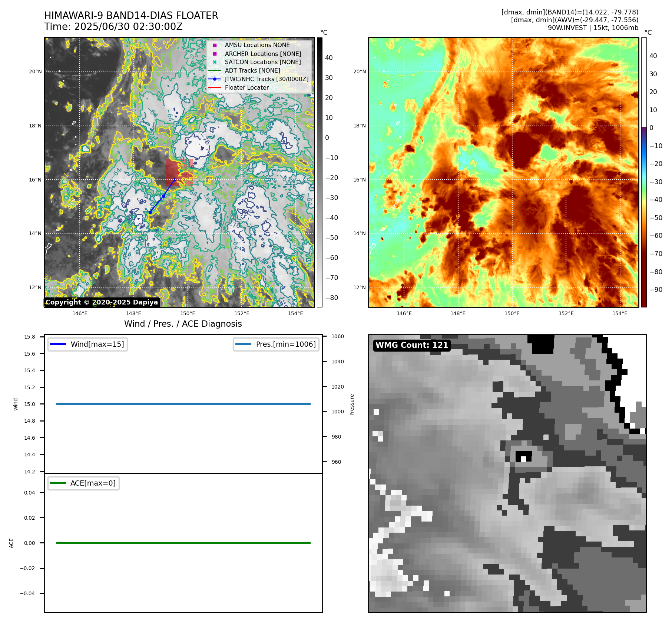Click the middle blue JTWC track point
672x626 pixels.
(163, 196)
